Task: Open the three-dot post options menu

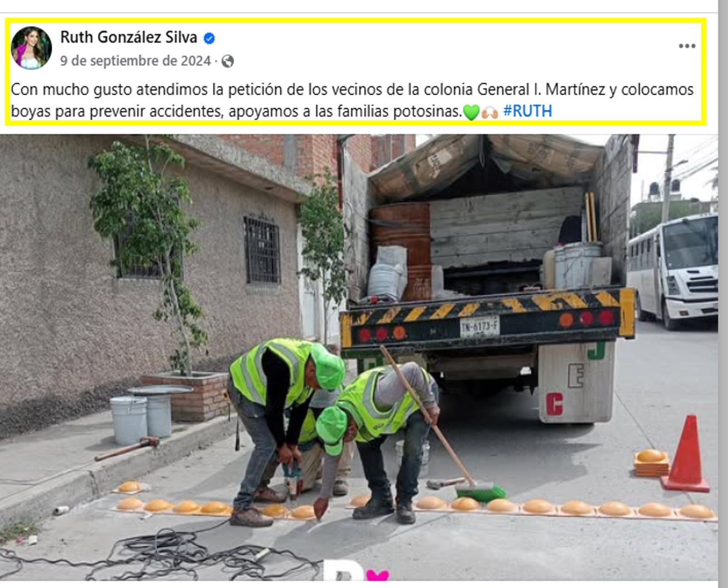Action: pos(687,46)
